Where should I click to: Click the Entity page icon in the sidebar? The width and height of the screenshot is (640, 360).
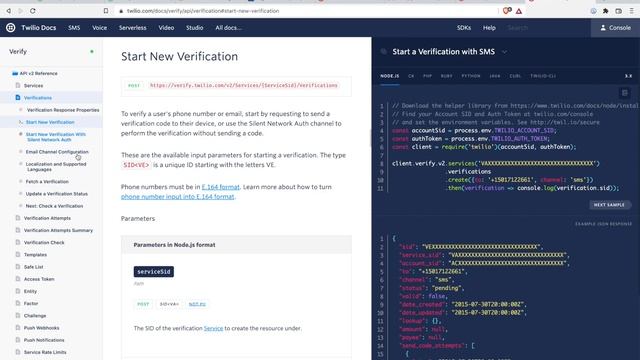[18, 291]
